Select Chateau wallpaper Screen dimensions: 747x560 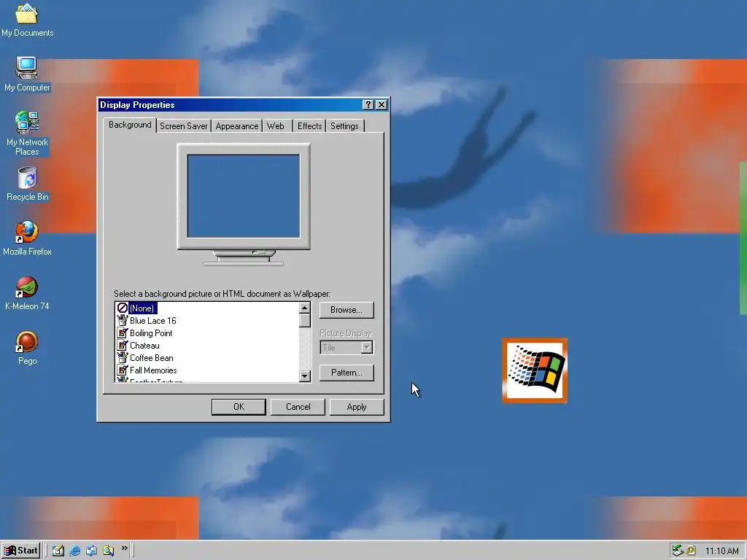pos(144,345)
